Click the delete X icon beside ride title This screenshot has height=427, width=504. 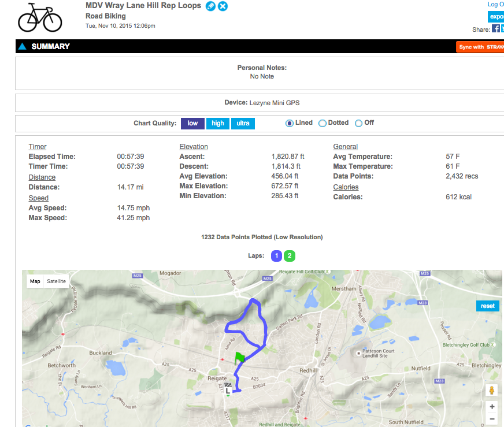coord(223,6)
